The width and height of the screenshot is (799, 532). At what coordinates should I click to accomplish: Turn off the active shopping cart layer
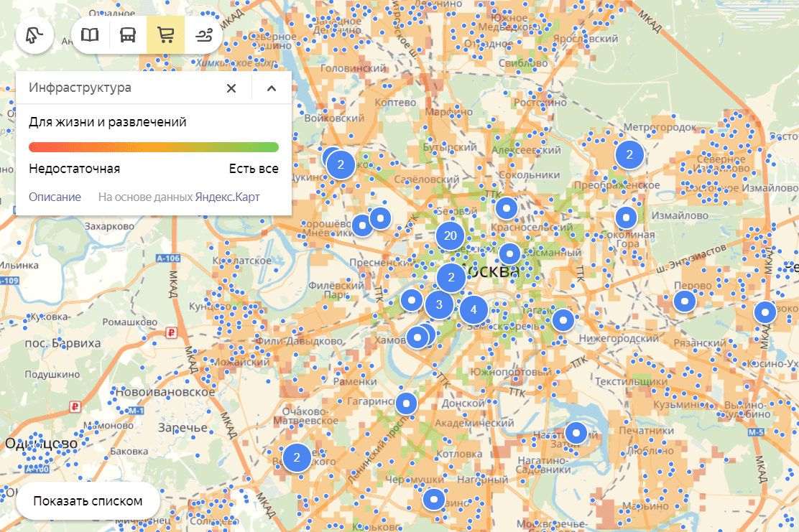(x=166, y=35)
